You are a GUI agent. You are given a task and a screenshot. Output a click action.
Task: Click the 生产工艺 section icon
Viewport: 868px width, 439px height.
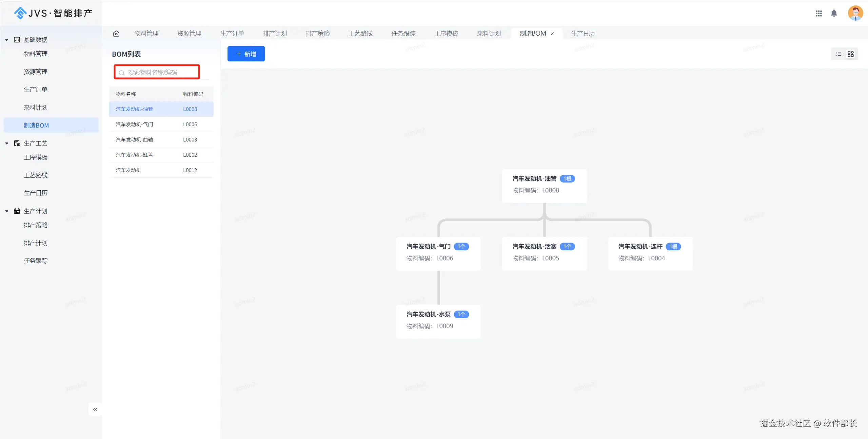17,143
